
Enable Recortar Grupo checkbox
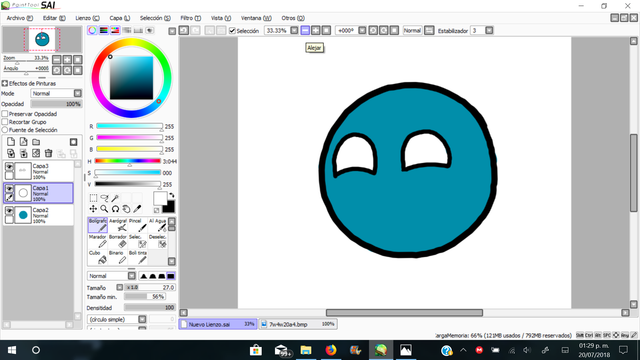click(5, 122)
